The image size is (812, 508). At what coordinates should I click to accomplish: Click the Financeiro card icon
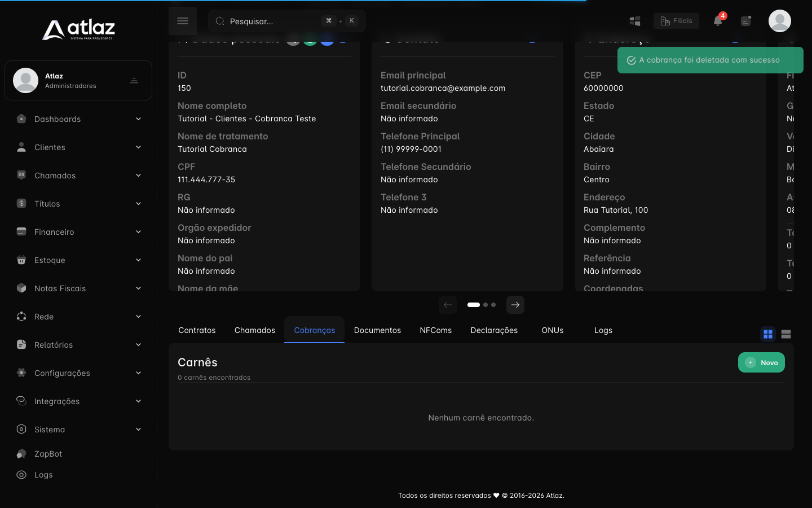click(21, 232)
